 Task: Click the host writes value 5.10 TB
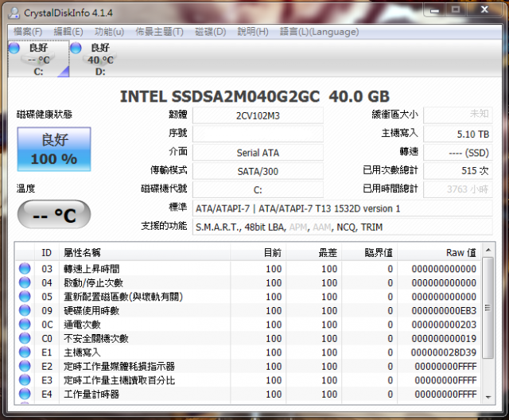click(x=458, y=134)
